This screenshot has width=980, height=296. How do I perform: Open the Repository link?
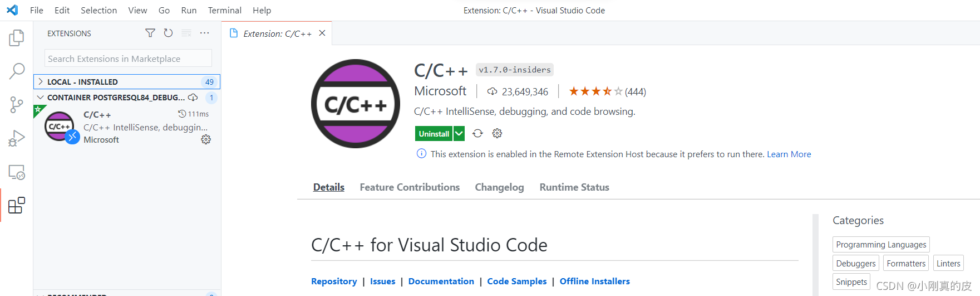click(334, 282)
